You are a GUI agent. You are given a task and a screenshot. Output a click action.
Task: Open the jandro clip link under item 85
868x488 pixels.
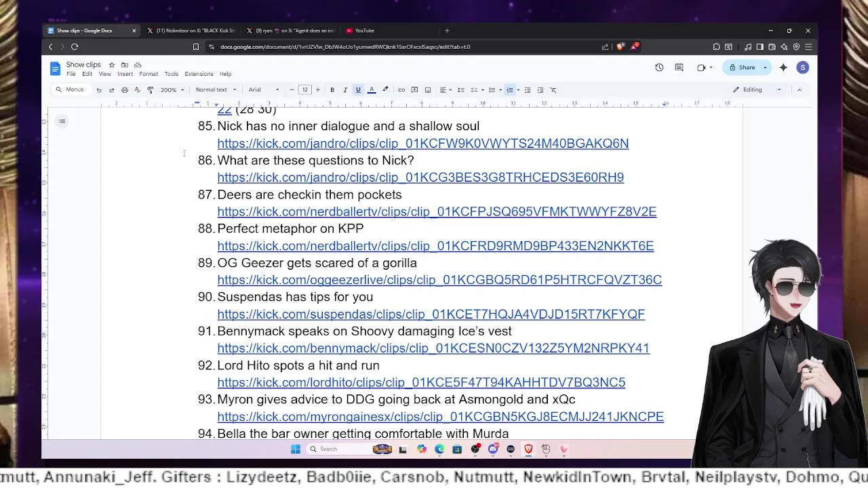click(x=423, y=144)
